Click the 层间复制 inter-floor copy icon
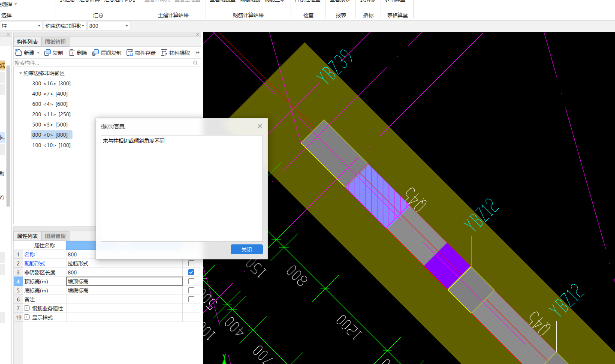 pos(96,53)
